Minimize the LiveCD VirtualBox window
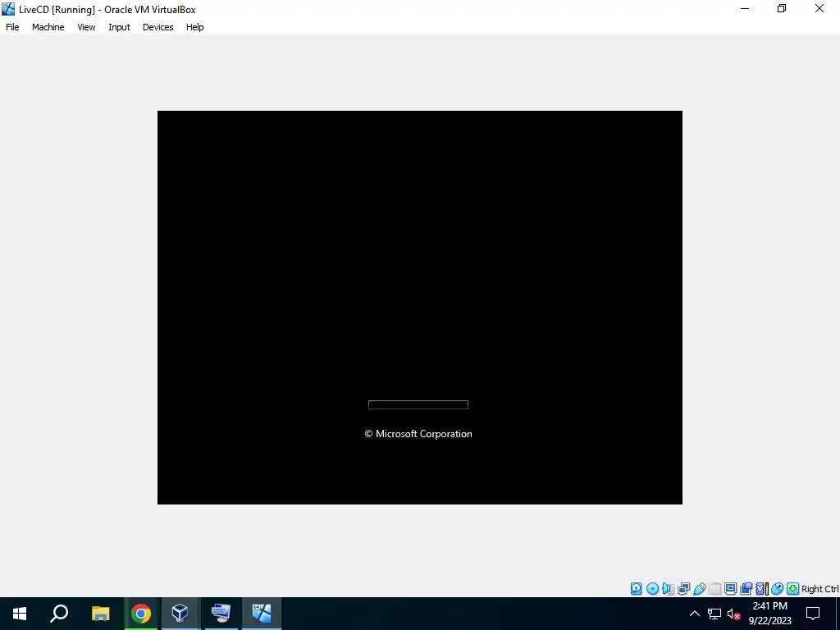840x630 pixels. click(x=745, y=8)
